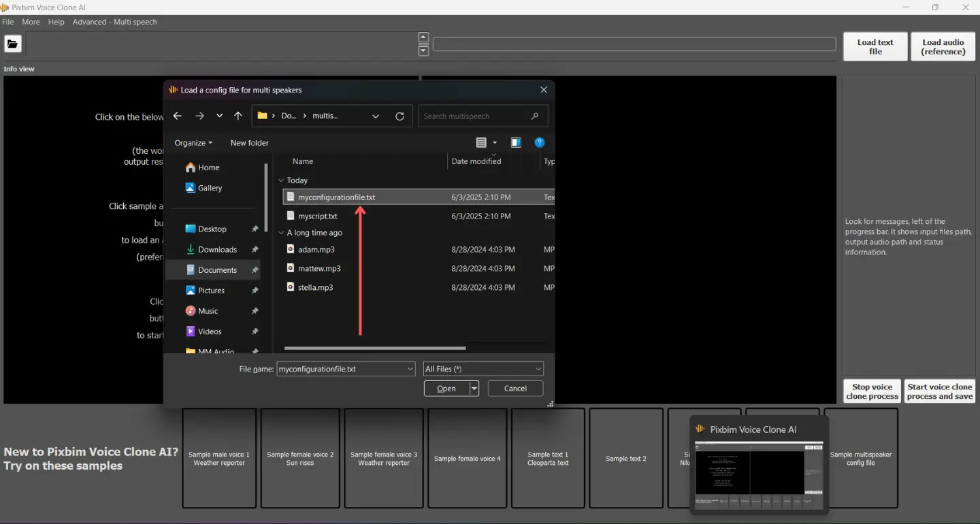Select Music in the sidebar
This screenshot has height=524, width=980.
click(x=213, y=311)
